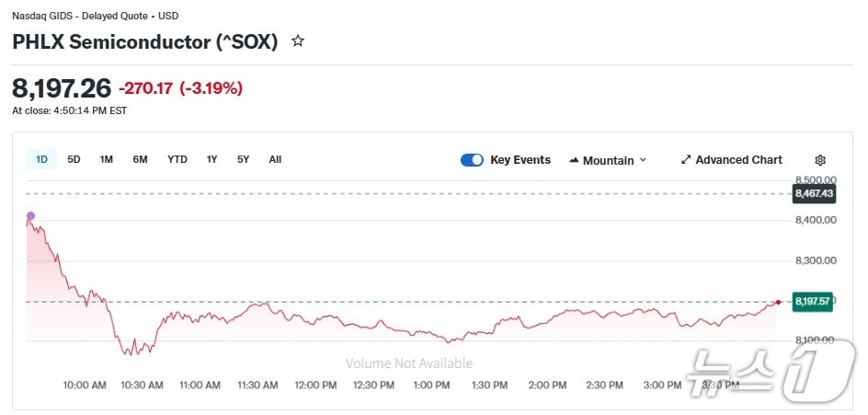Toggle the Key Events switch
Viewport: 868px width, 415px height.
(472, 160)
